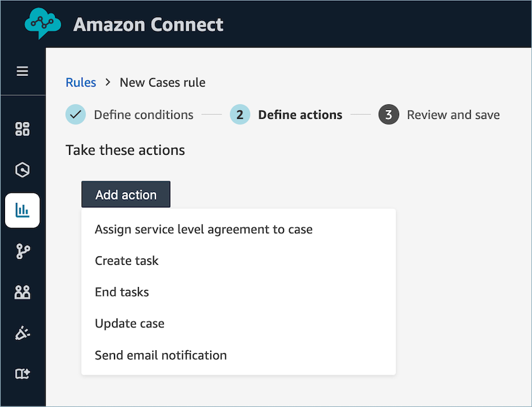The width and height of the screenshot is (532, 407).
Task: Click the highlighted analytics bar chart icon
Action: click(23, 210)
